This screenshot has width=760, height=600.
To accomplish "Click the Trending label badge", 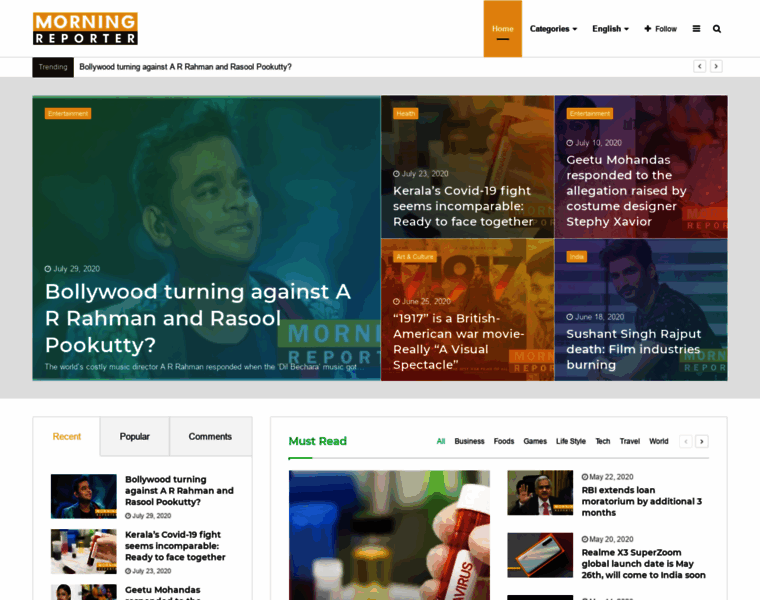I will tap(53, 67).
